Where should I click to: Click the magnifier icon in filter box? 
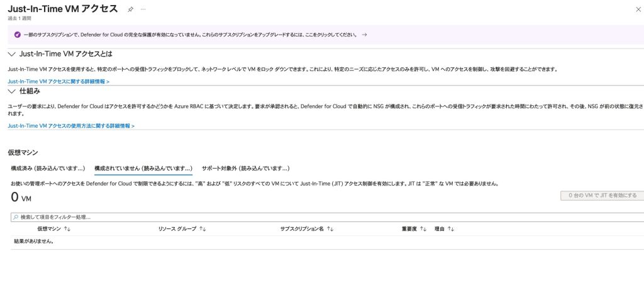(16, 217)
